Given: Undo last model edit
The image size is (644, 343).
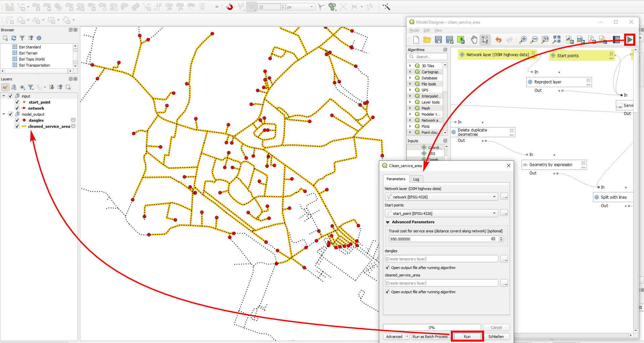Looking at the screenshot, I should pos(499,40).
